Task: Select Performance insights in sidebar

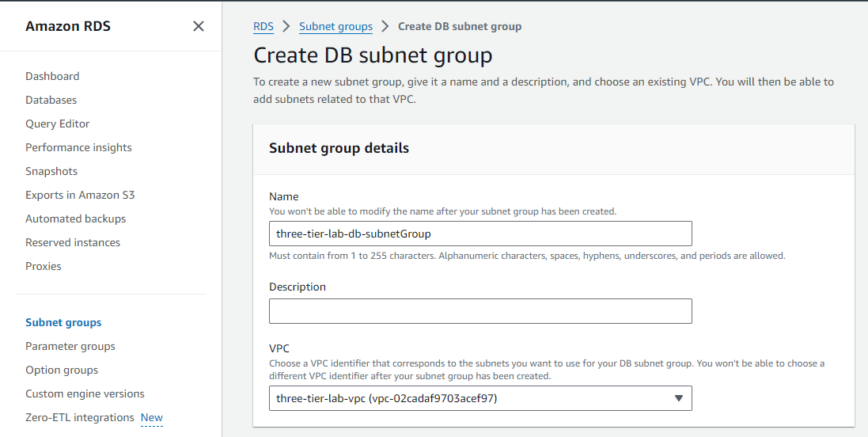Action: tap(78, 147)
